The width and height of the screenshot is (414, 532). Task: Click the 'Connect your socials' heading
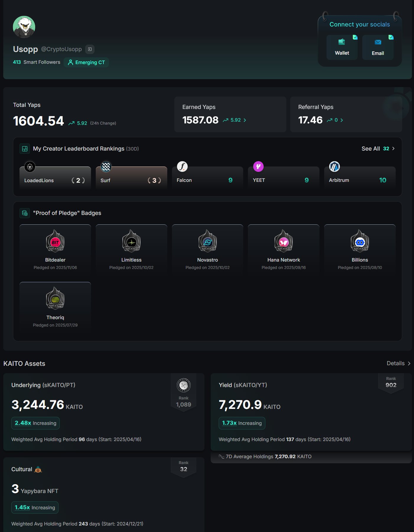point(360,25)
